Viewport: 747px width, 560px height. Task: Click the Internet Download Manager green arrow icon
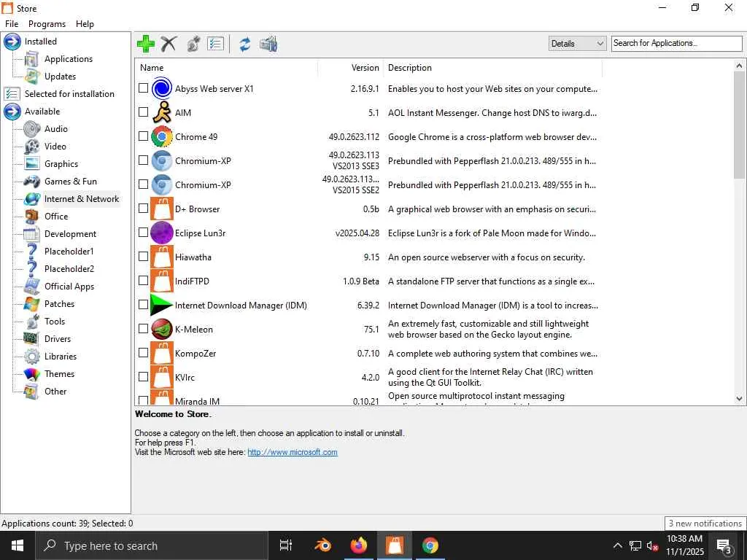tap(161, 305)
